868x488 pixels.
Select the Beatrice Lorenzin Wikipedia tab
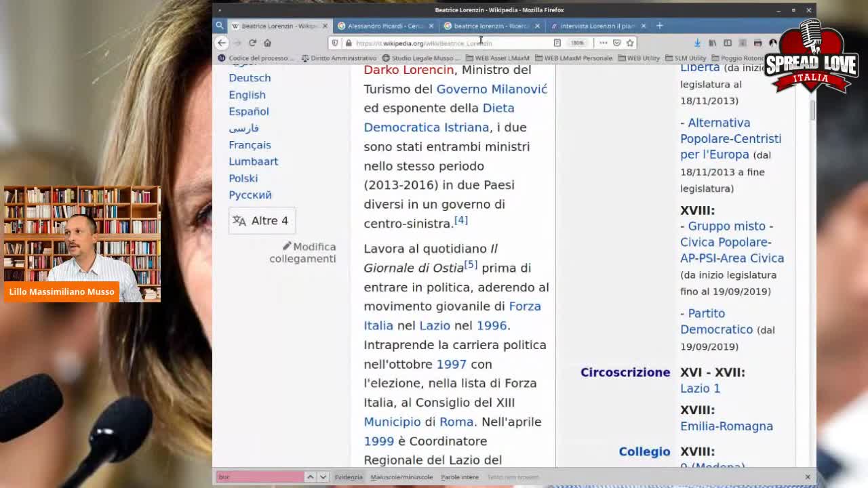[x=279, y=26]
